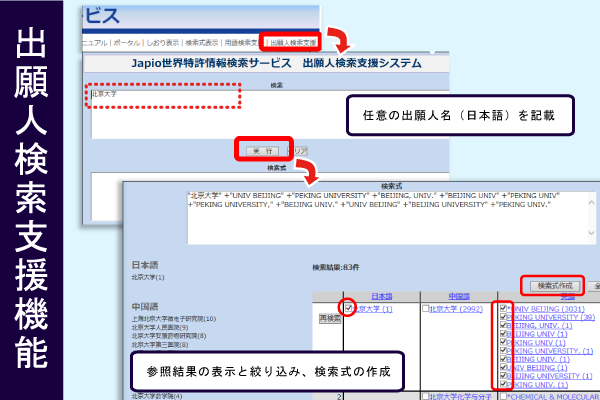The image size is (600, 400).
Task: Check the CHEMICAL & MOLECULAR checkbox
Action: [x=503, y=396]
